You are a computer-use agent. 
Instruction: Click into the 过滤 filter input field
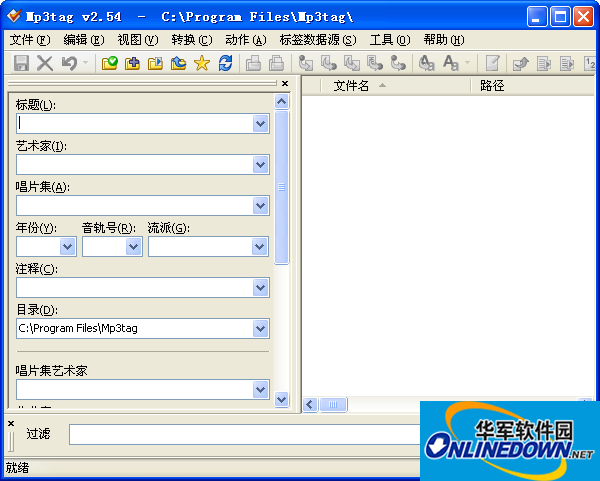point(245,434)
